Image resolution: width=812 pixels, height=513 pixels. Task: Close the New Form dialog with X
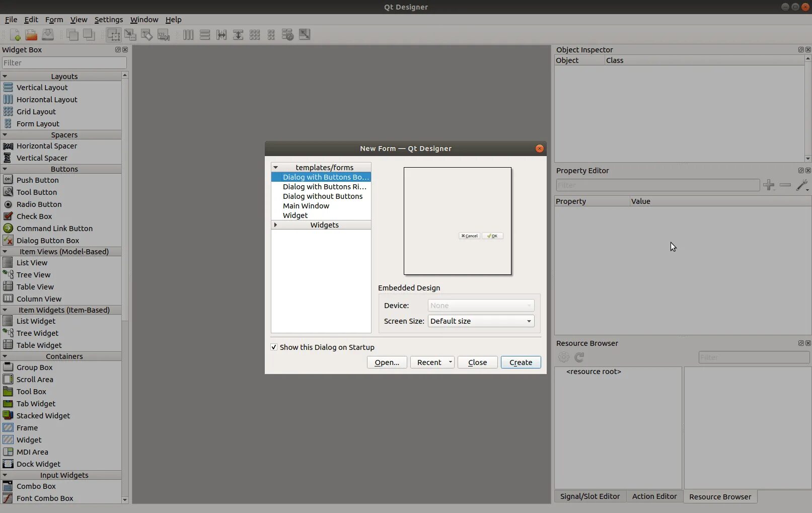[540, 149]
